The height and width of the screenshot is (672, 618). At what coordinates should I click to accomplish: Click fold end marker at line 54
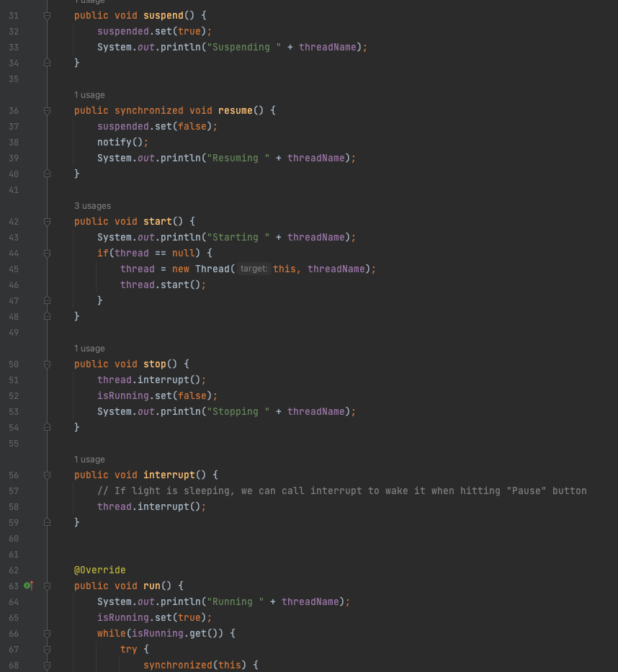pyautogui.click(x=47, y=428)
